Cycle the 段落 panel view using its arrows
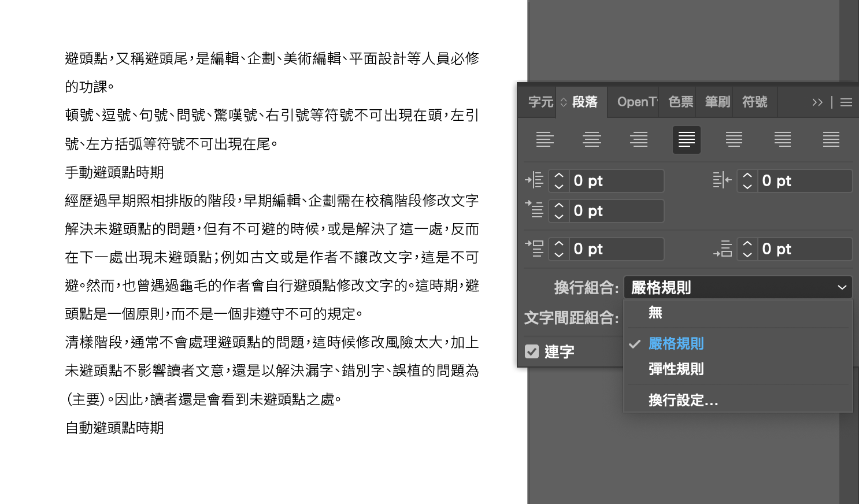 (564, 102)
